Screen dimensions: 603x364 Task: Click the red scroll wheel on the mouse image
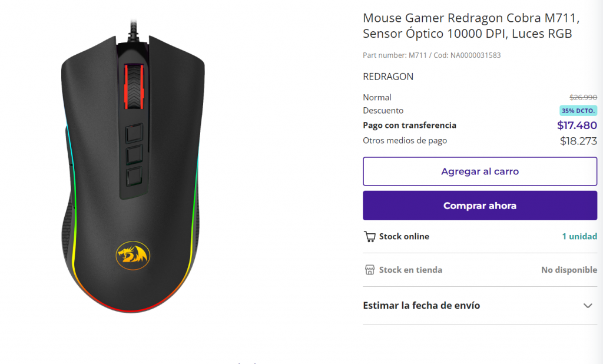[134, 87]
